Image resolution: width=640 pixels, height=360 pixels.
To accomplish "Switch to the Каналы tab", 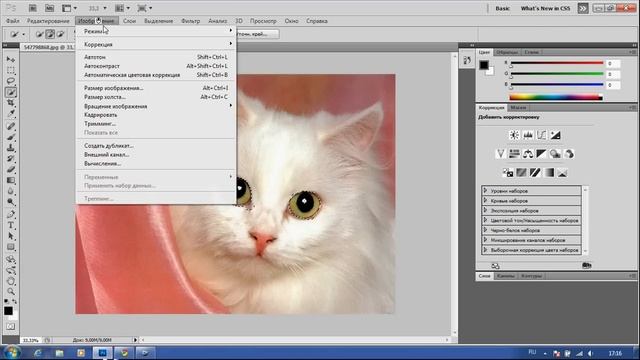I will pos(506,276).
